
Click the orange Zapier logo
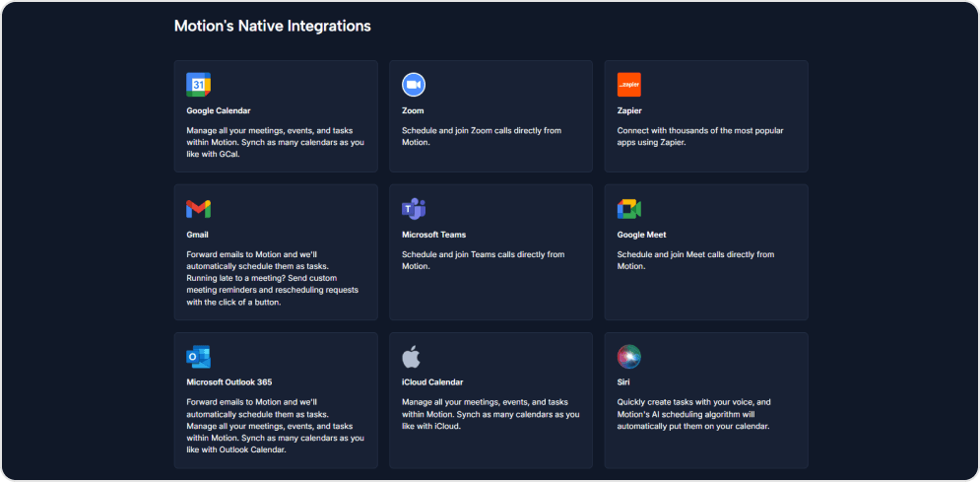[628, 85]
